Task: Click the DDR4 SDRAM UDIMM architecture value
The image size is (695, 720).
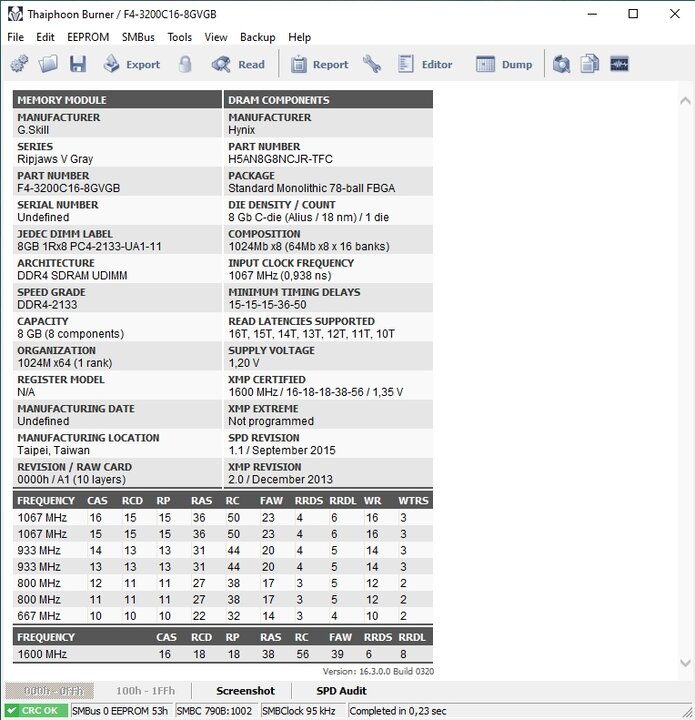Action: pos(72,276)
